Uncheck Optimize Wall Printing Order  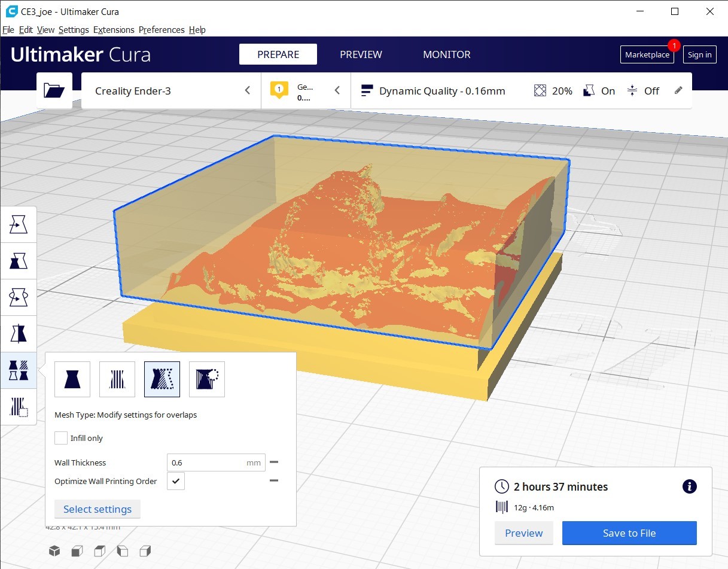tap(176, 481)
